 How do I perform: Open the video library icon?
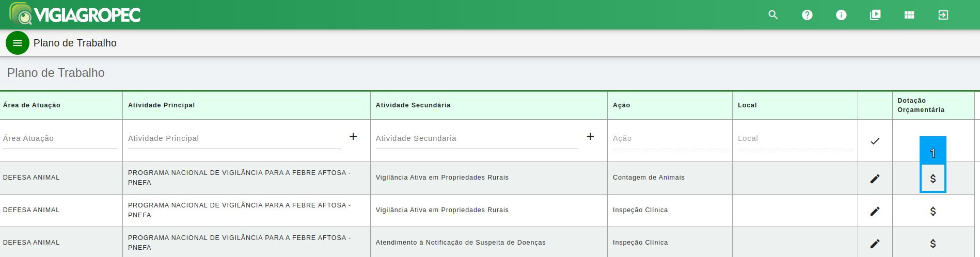pos(875,15)
